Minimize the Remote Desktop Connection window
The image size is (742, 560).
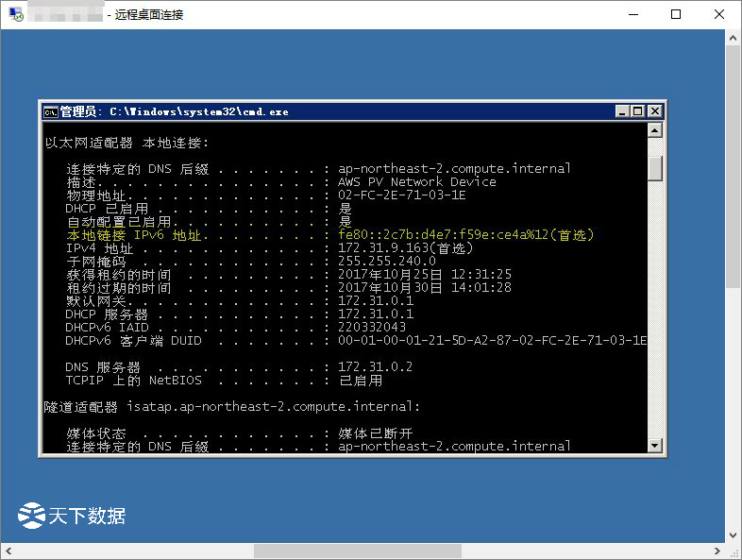point(632,14)
